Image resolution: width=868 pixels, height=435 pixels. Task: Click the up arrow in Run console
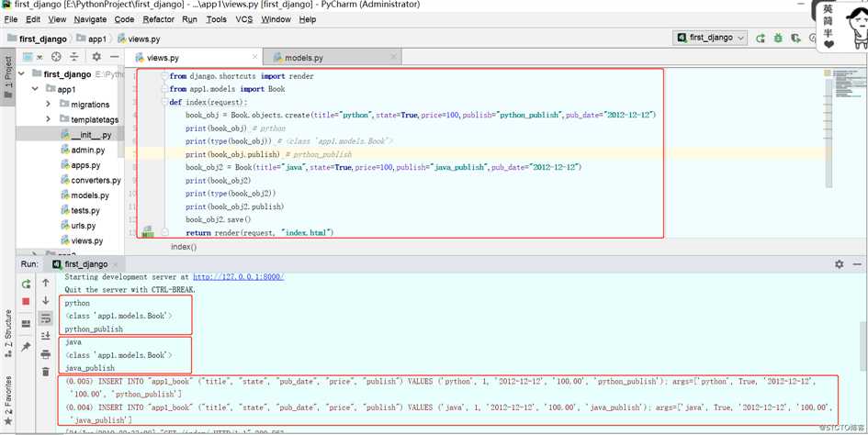pos(46,283)
